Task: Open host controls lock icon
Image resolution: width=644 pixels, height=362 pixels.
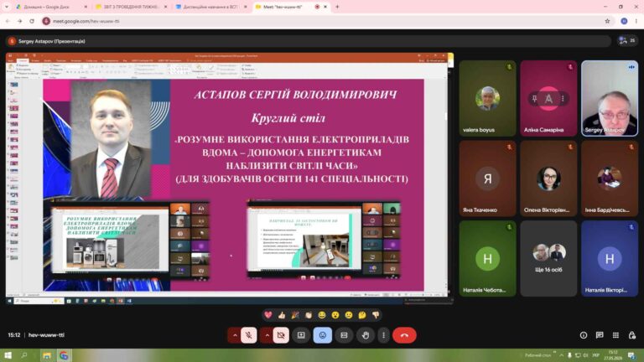Action: [x=631, y=335]
